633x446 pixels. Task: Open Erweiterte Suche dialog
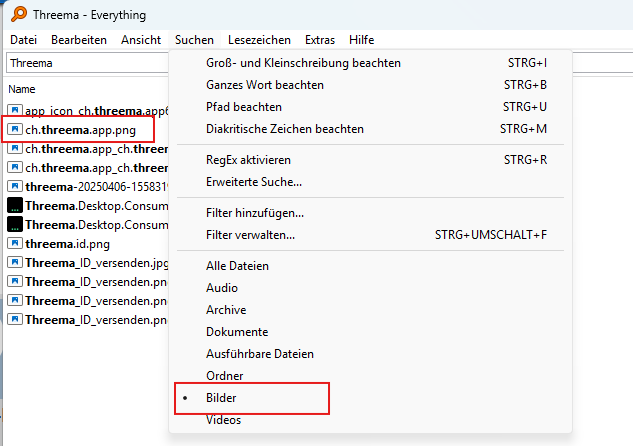pos(254,182)
